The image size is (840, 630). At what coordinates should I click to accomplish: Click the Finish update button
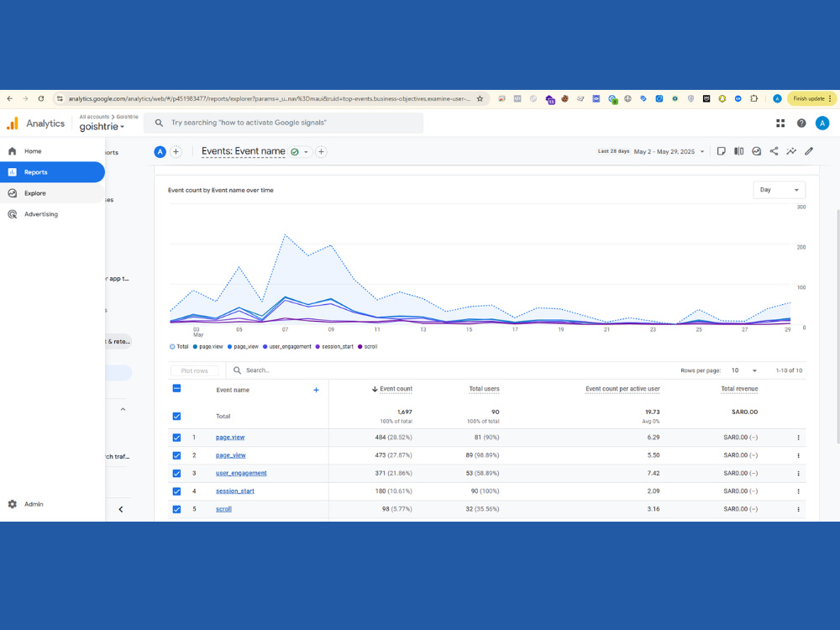(811, 98)
